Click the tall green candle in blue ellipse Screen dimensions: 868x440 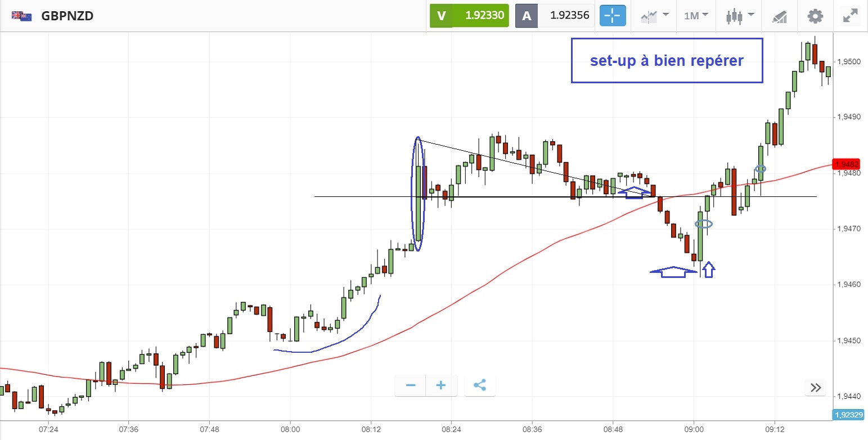tap(418, 203)
